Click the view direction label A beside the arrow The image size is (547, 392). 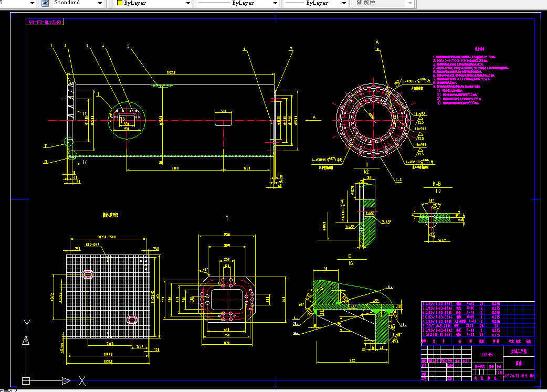click(x=314, y=117)
